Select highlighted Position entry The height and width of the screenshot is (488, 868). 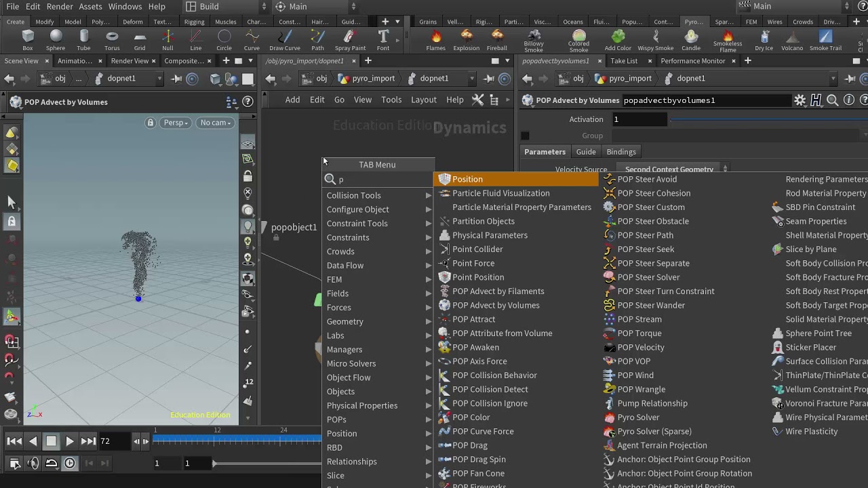tap(517, 179)
